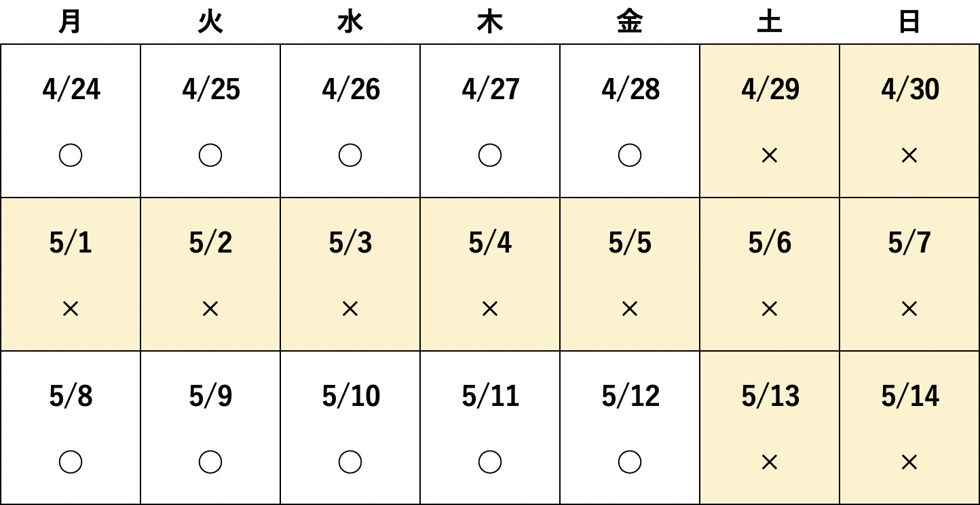The height and width of the screenshot is (505, 980).
Task: Click the 土 Saturday column header
Action: coord(769,22)
